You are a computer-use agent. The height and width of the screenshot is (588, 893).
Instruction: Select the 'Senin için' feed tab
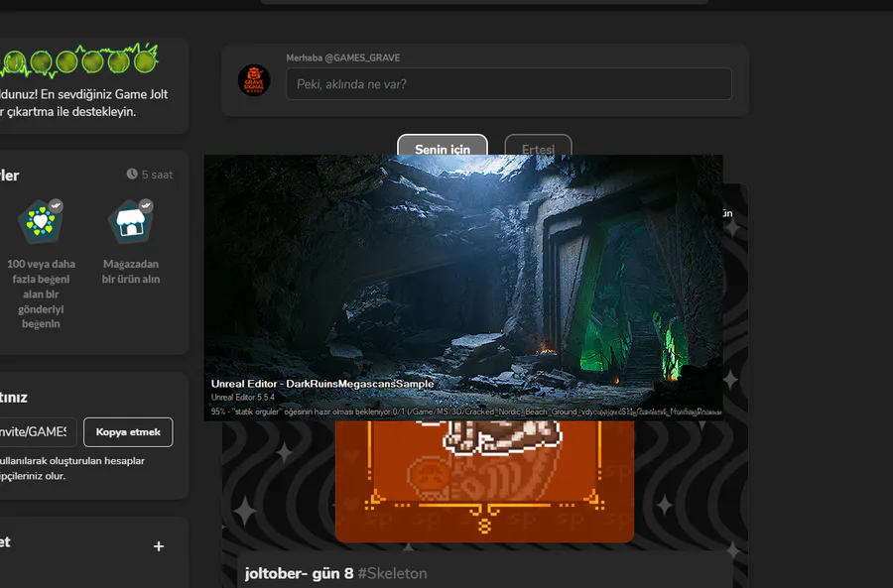[x=443, y=145]
